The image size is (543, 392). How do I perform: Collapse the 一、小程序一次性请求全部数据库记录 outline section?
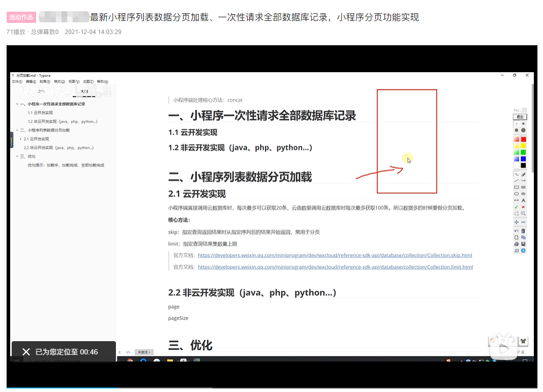coord(17,104)
